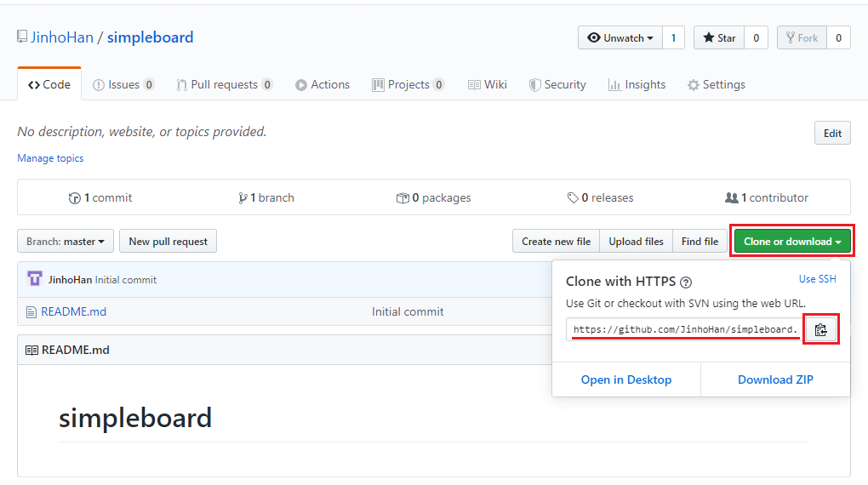Open the 0 packages link
This screenshot has height=485, width=868.
click(433, 197)
